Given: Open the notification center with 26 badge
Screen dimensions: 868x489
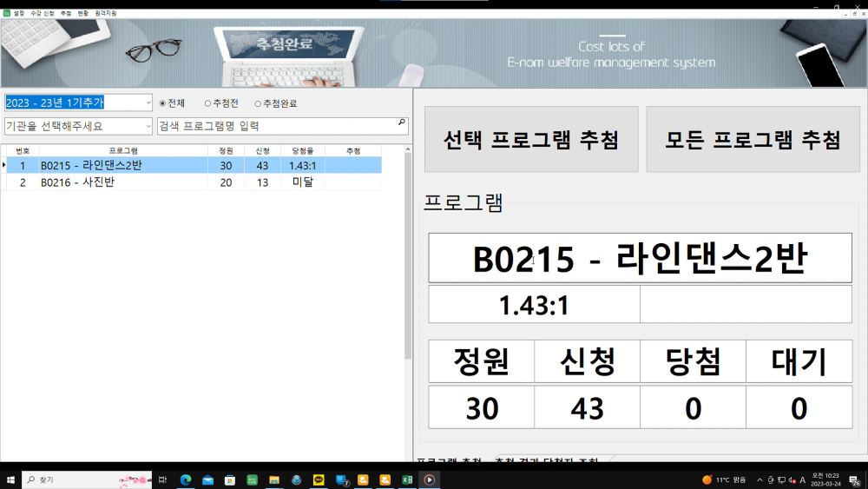Looking at the screenshot, I should pos(855,480).
